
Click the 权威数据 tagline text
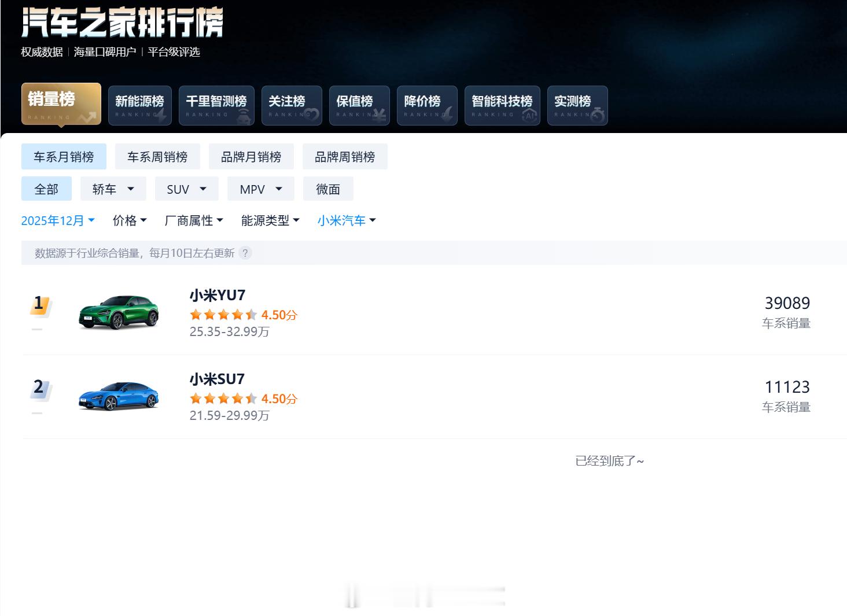[x=42, y=52]
